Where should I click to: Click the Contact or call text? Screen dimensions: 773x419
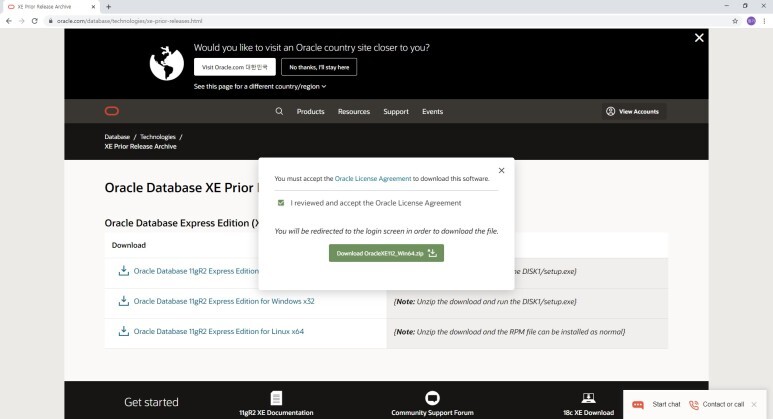[723, 404]
